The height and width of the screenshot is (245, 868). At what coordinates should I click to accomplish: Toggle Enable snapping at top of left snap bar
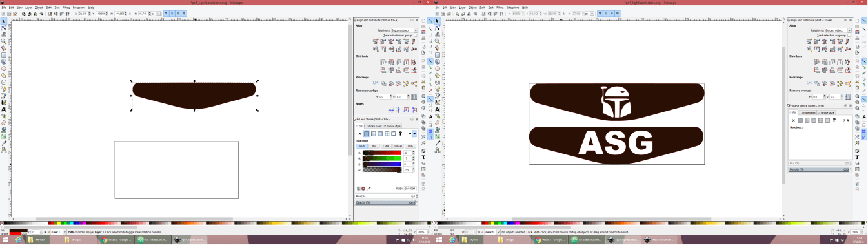(430, 21)
